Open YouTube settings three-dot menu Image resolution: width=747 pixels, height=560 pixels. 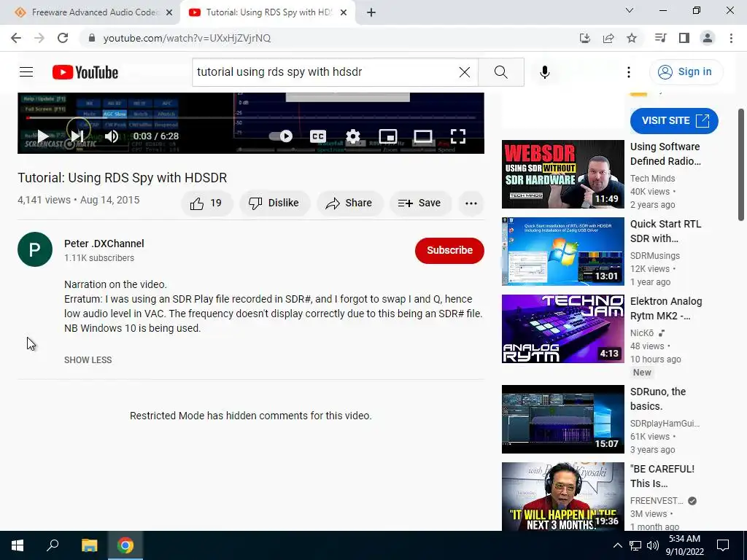[629, 72]
